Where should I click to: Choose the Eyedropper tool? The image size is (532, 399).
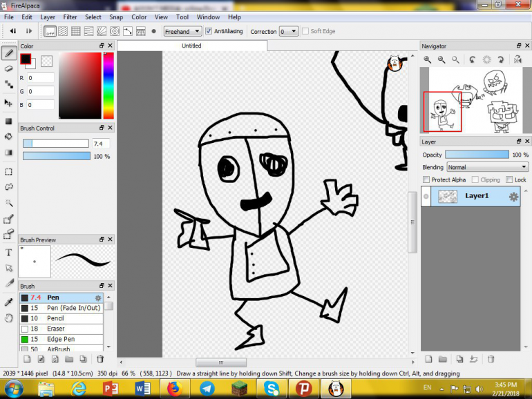(x=9, y=302)
